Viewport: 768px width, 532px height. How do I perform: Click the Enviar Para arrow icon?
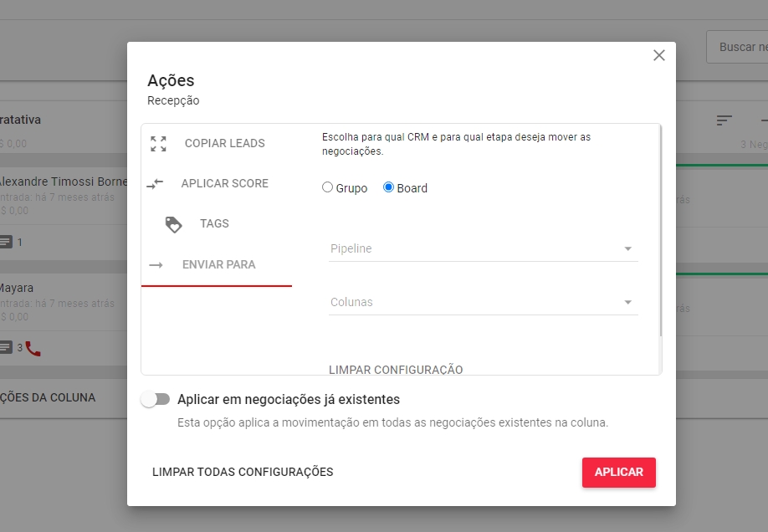click(156, 264)
